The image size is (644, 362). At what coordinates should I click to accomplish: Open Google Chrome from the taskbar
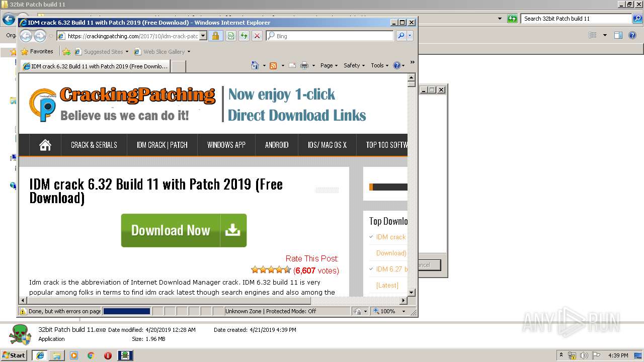click(x=91, y=355)
